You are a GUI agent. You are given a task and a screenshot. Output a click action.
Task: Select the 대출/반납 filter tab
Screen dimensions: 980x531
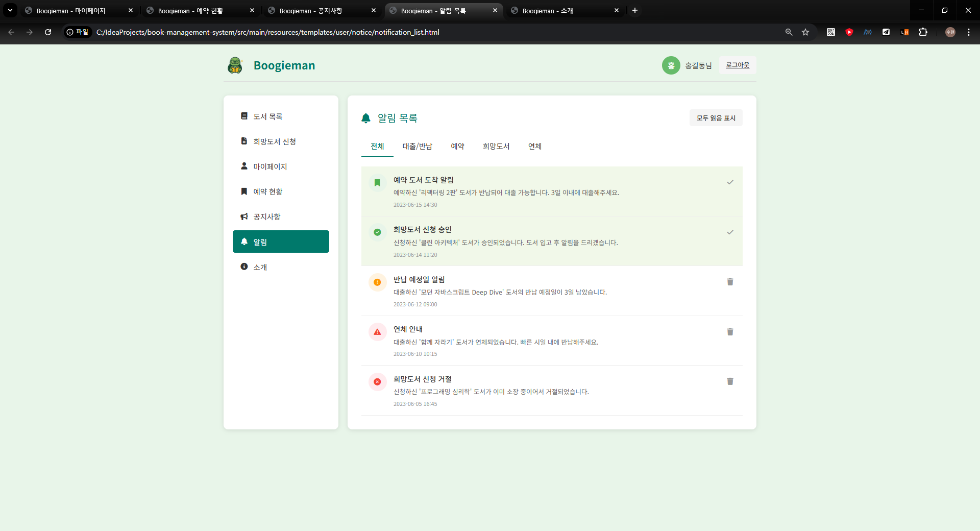417,147
